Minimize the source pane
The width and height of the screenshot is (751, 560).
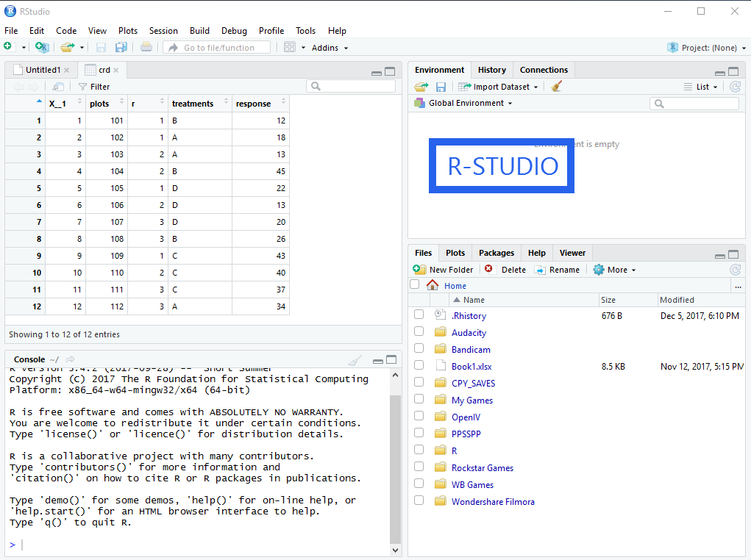tap(377, 72)
